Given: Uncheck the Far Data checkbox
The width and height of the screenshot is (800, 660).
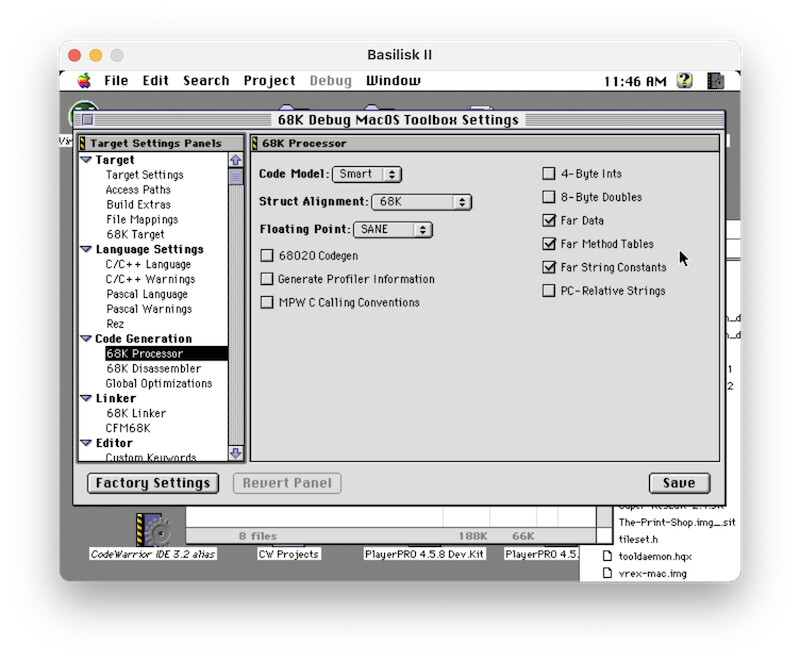Looking at the screenshot, I should [548, 221].
